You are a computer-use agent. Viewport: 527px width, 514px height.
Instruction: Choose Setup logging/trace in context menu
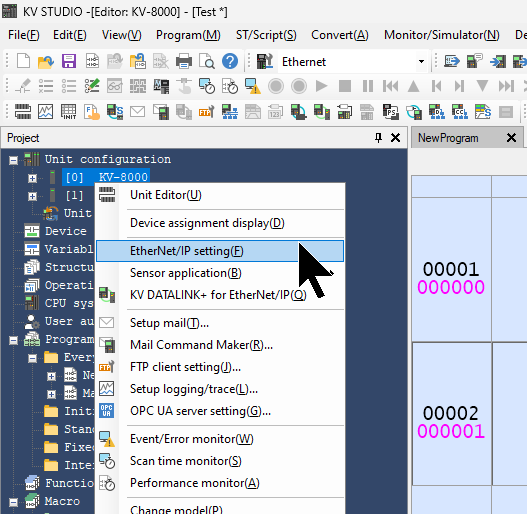[220, 389]
